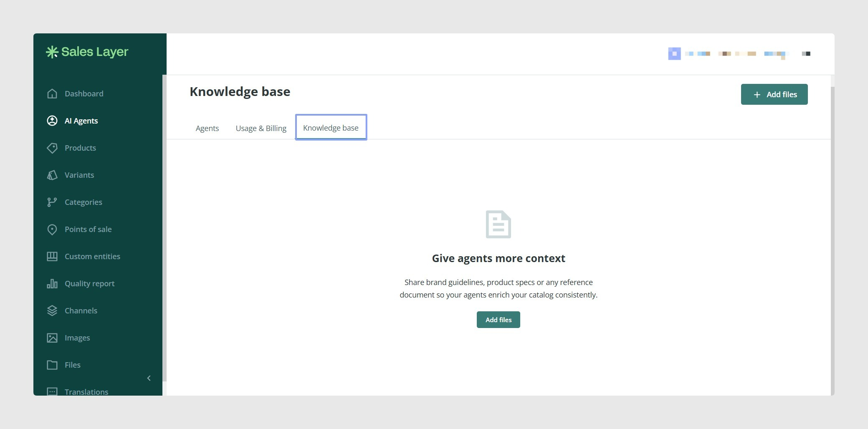Viewport: 868px width, 429px height.
Task: Click the Sales Layer logo
Action: point(87,52)
